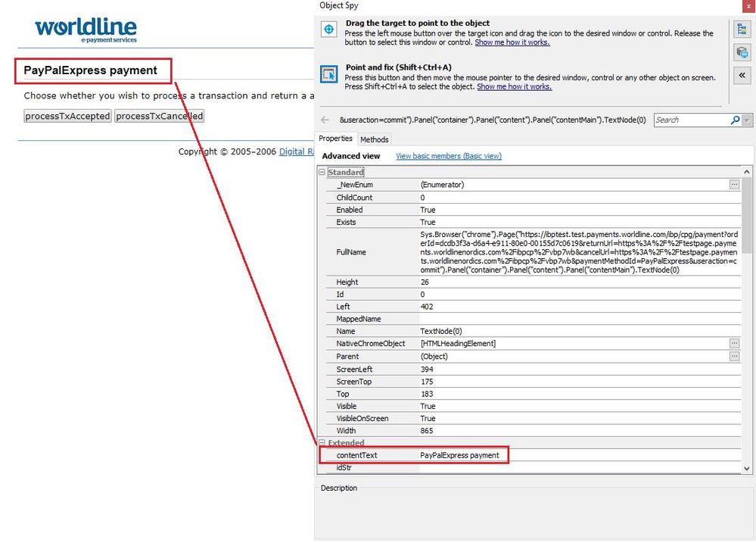Collapse the Standard properties group
Viewport: 756px width, 543px height.
(x=322, y=172)
